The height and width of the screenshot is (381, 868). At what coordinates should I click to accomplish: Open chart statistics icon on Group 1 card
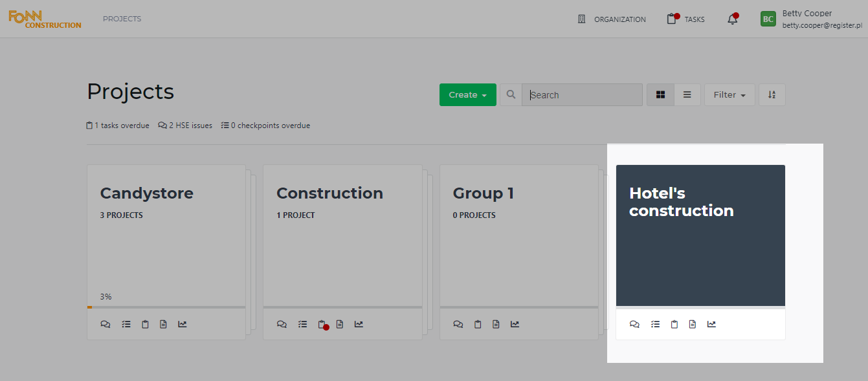(515, 324)
